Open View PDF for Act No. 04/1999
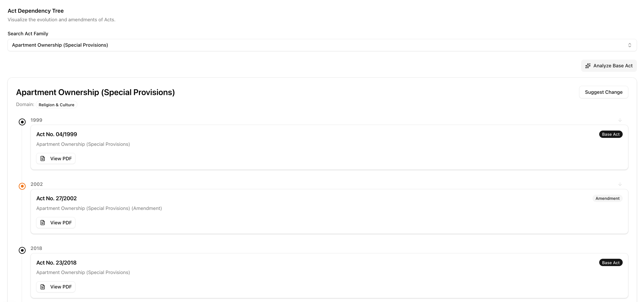 coord(56,159)
